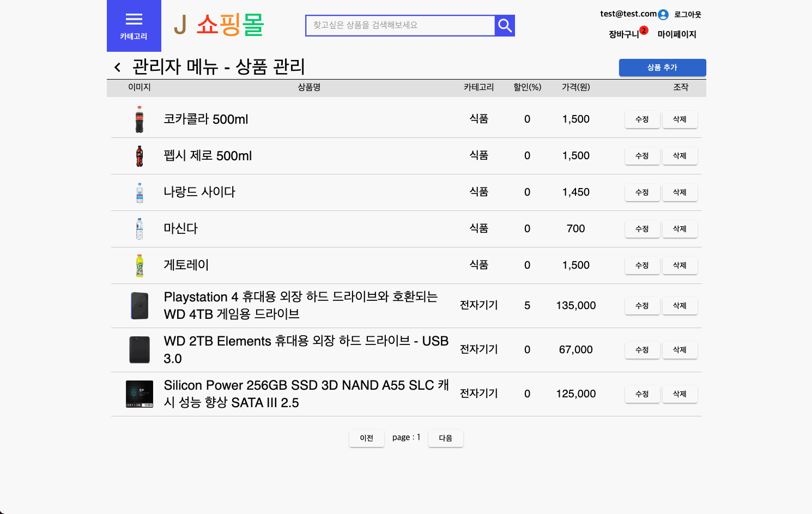Go back using the left chevron arrow
812x514 pixels.
(x=117, y=68)
